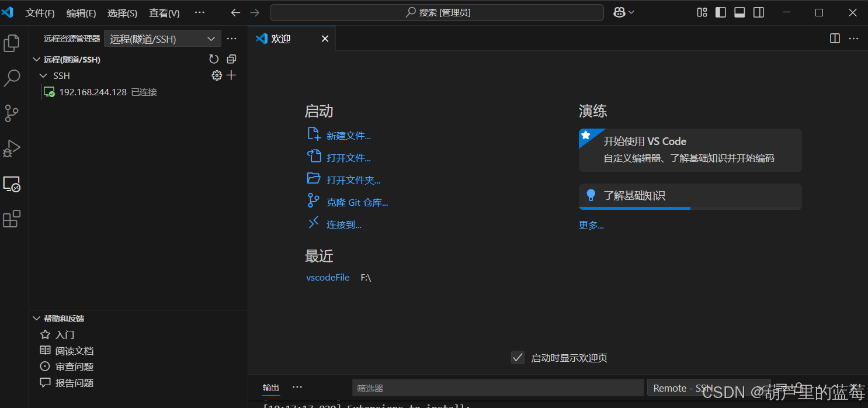This screenshot has width=868, height=408.
Task: Open the Explorer view in activity bar
Action: (12, 43)
